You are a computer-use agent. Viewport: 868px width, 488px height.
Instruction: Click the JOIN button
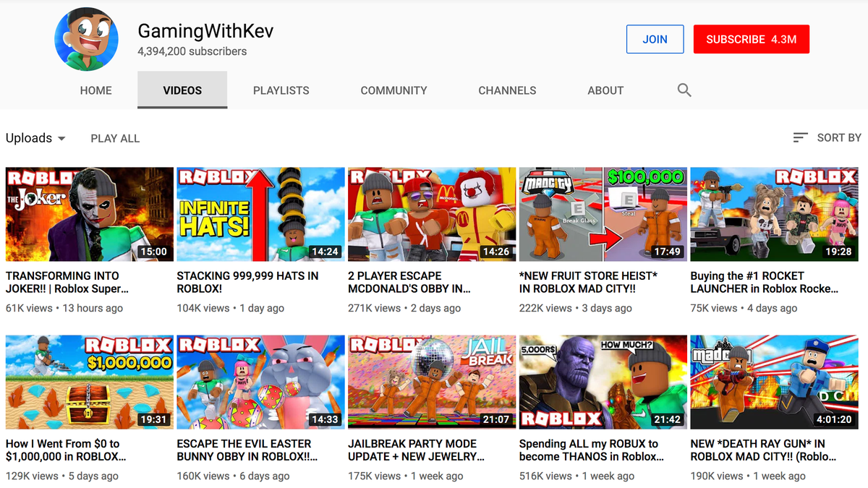tap(655, 39)
